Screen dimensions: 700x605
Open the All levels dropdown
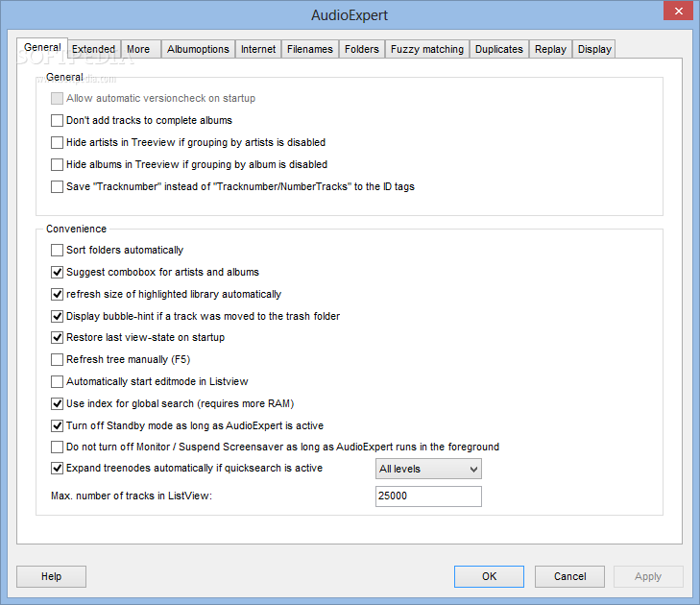point(428,469)
